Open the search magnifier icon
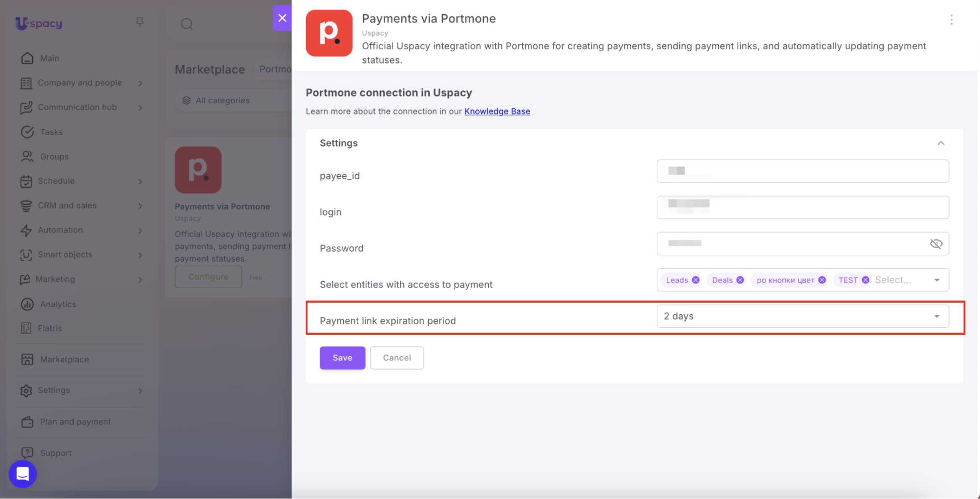 coord(187,24)
